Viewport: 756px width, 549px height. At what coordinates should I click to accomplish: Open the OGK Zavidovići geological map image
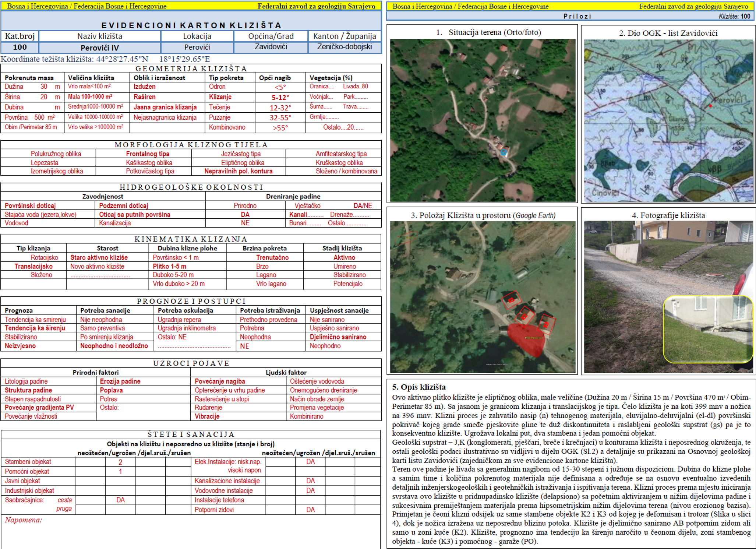point(668,121)
